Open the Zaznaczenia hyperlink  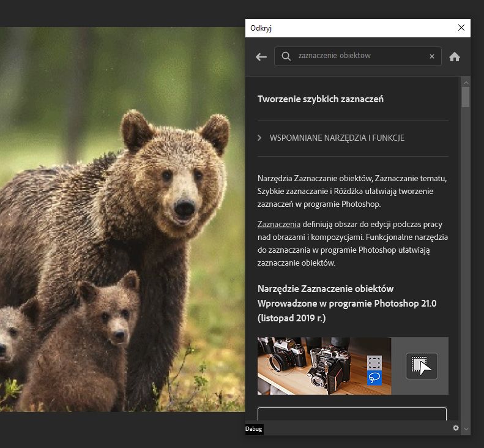[x=279, y=224]
